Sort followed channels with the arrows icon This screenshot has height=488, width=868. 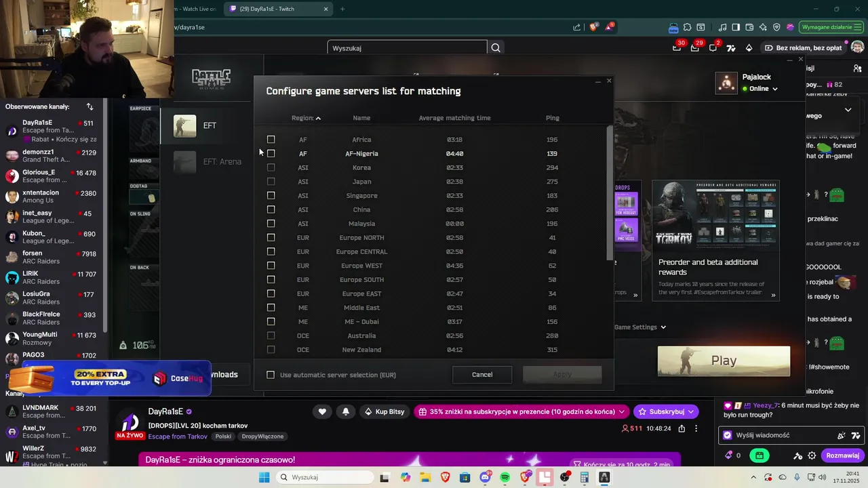pos(90,106)
